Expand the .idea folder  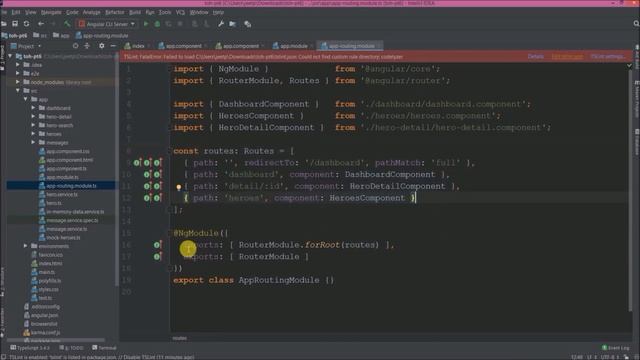[x=18, y=64]
